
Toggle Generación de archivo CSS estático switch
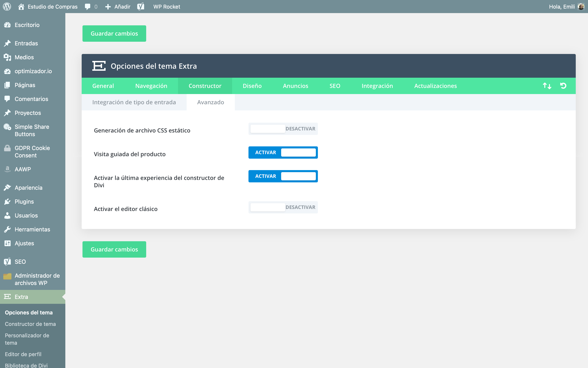283,129
